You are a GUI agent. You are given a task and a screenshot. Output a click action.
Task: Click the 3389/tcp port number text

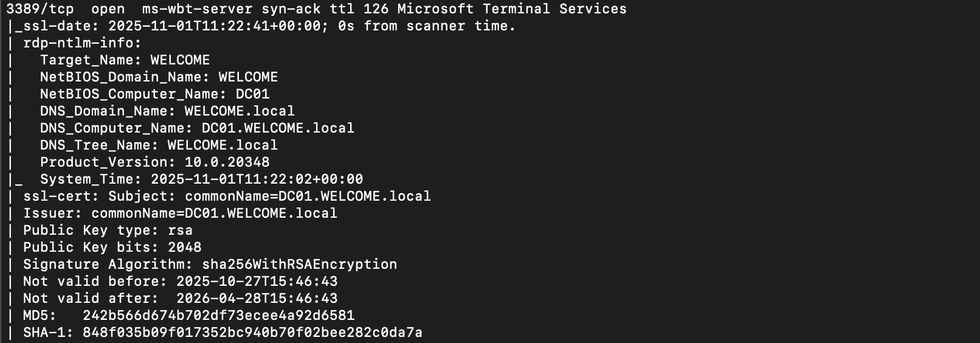pos(40,9)
